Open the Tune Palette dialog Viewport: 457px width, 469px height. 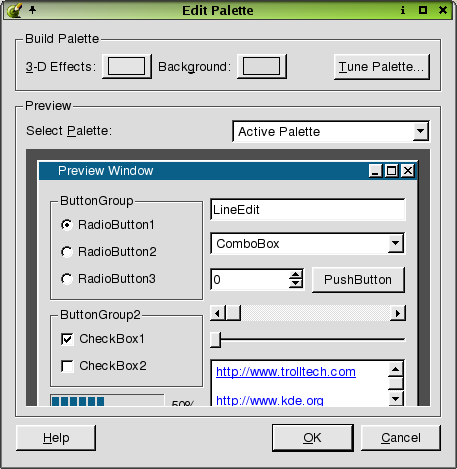pyautogui.click(x=382, y=67)
